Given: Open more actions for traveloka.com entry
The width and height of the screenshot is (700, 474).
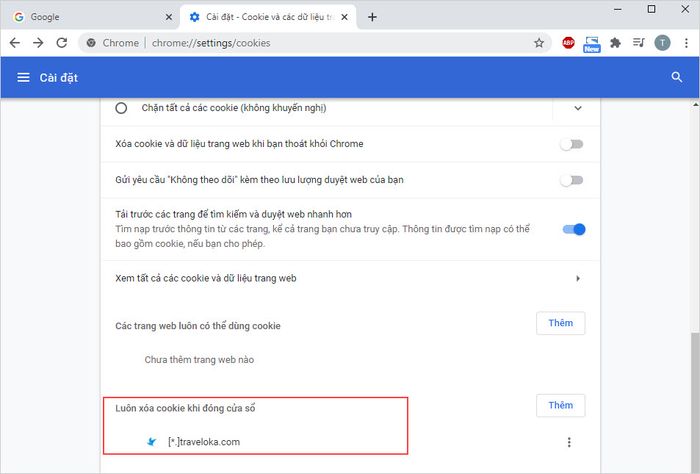Looking at the screenshot, I should (569, 442).
